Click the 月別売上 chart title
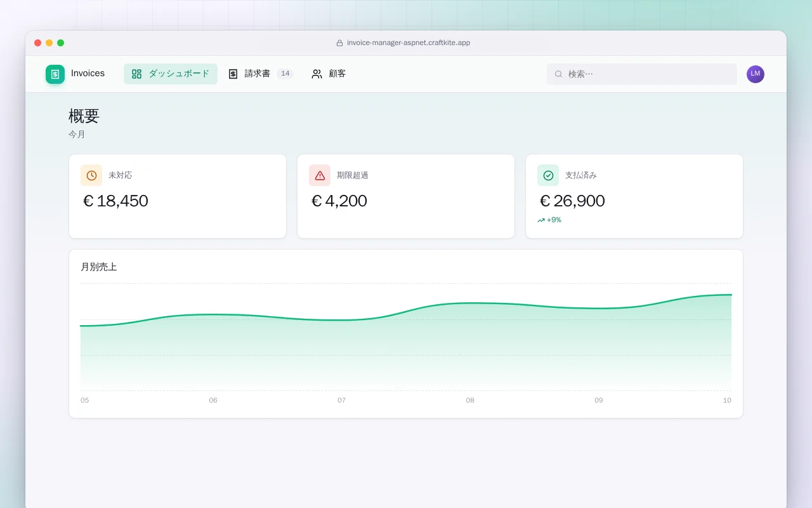The height and width of the screenshot is (508, 812). [x=99, y=267]
